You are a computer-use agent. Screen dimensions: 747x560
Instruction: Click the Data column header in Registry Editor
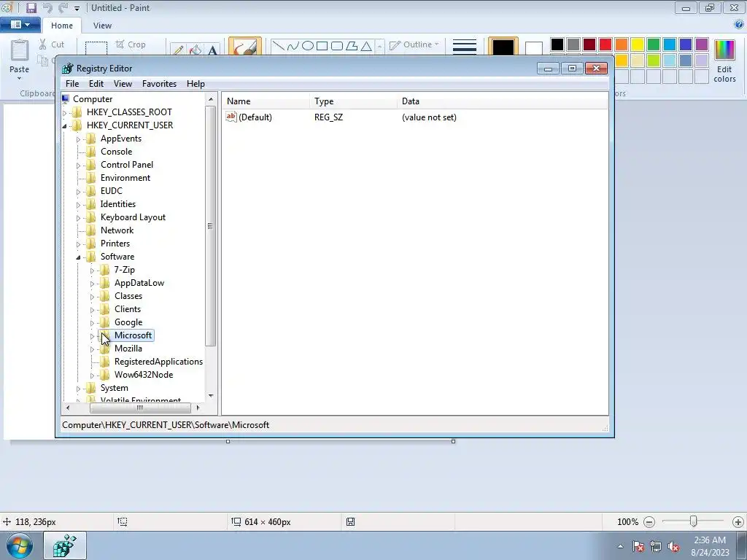pos(503,101)
